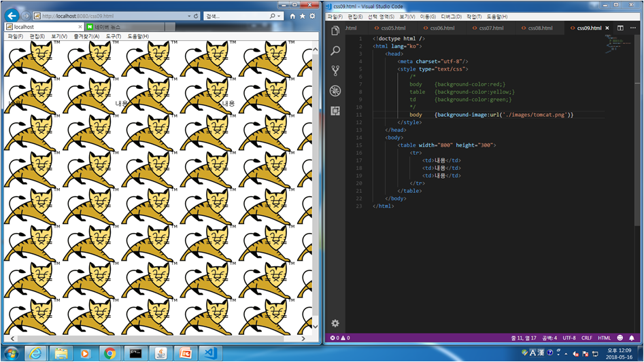The height and width of the screenshot is (362, 644).
Task: Open Internet Explorer 파일(F) menu
Action: coord(15,36)
